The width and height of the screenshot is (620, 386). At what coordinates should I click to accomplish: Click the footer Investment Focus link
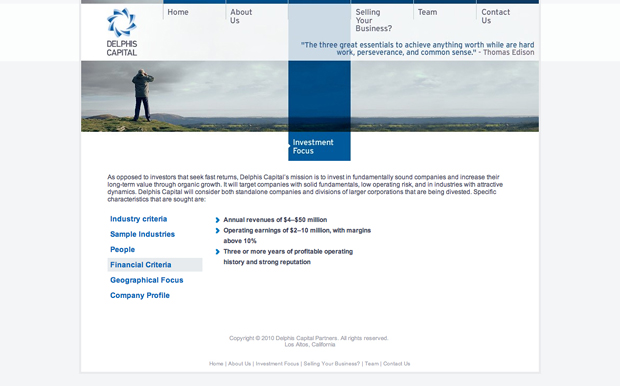coord(277,364)
